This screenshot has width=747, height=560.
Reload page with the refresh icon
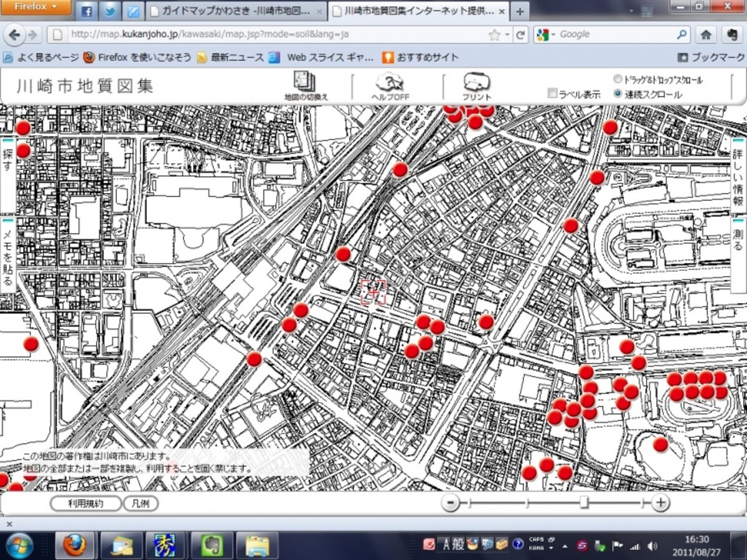click(x=521, y=35)
